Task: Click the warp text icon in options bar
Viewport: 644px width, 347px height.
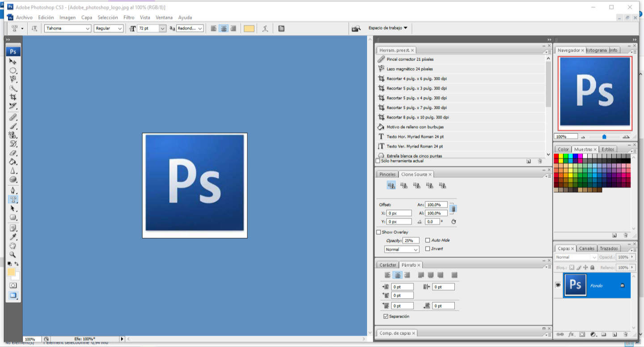Action: pos(265,28)
